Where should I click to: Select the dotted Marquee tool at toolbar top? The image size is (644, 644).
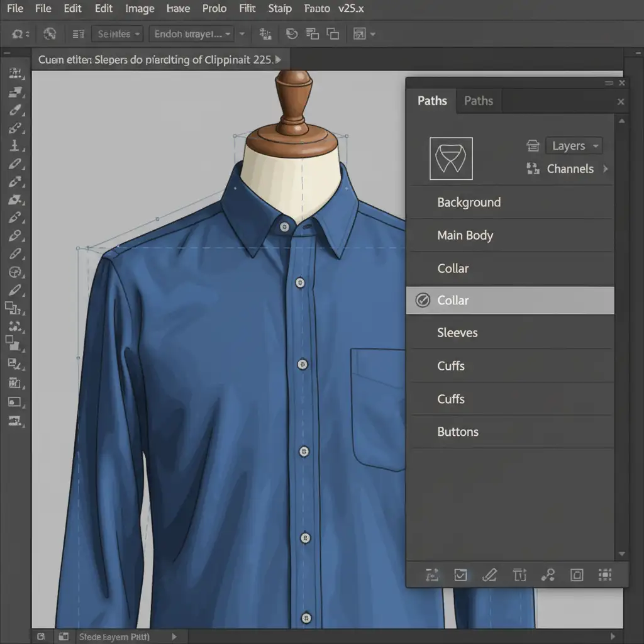[14, 74]
